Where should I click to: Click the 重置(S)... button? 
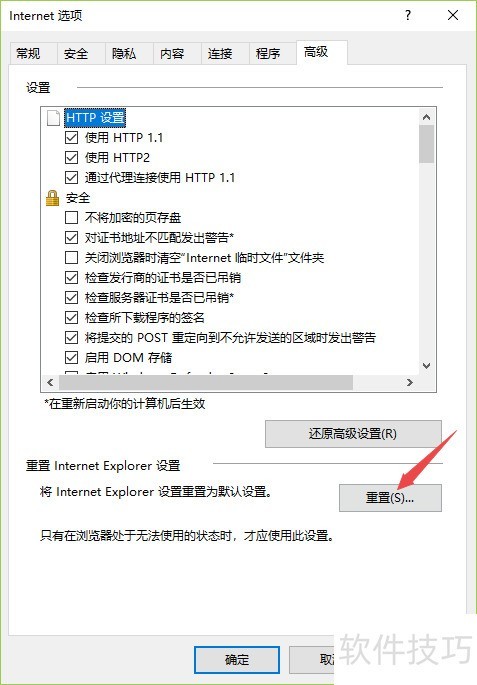390,498
